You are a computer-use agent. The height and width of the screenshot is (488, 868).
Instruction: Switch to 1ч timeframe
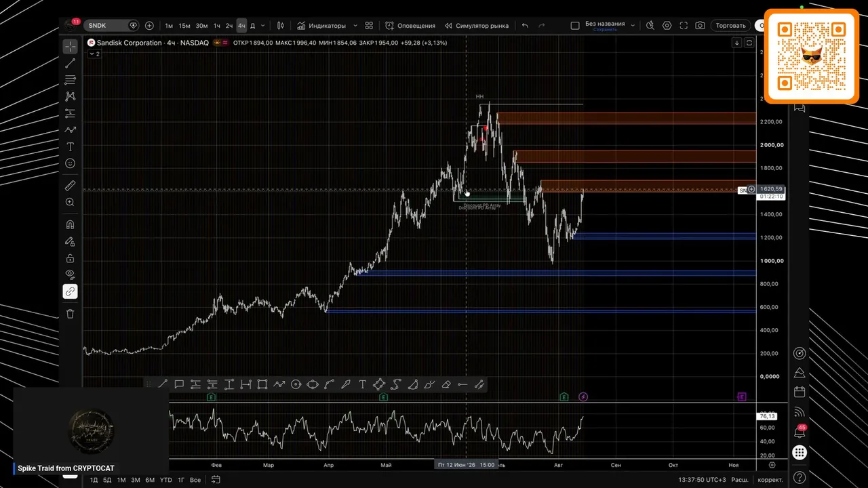(x=217, y=26)
